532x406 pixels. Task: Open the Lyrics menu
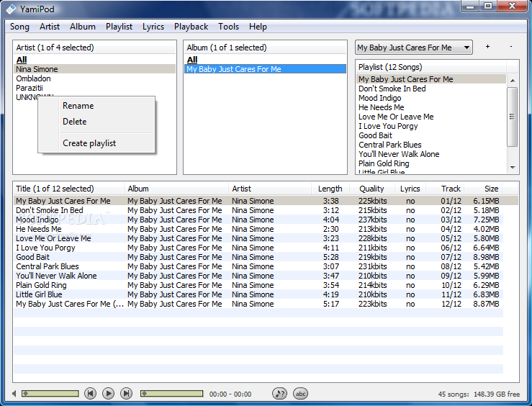click(x=153, y=27)
